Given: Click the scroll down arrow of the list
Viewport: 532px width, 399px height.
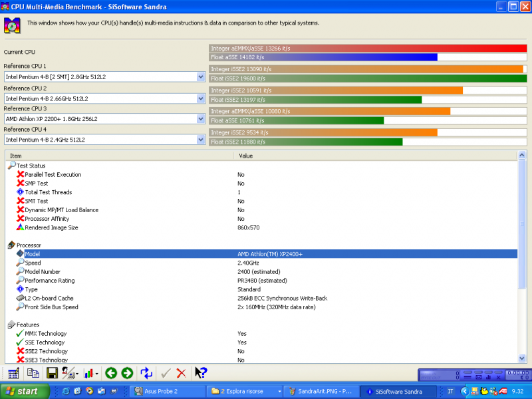Looking at the screenshot, I should (x=522, y=358).
